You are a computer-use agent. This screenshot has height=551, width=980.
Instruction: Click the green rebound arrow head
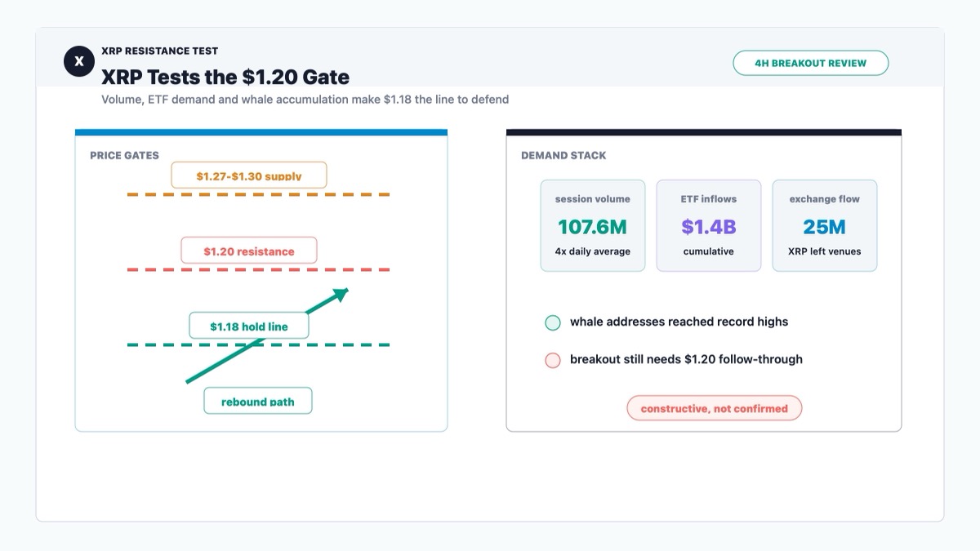(x=341, y=295)
